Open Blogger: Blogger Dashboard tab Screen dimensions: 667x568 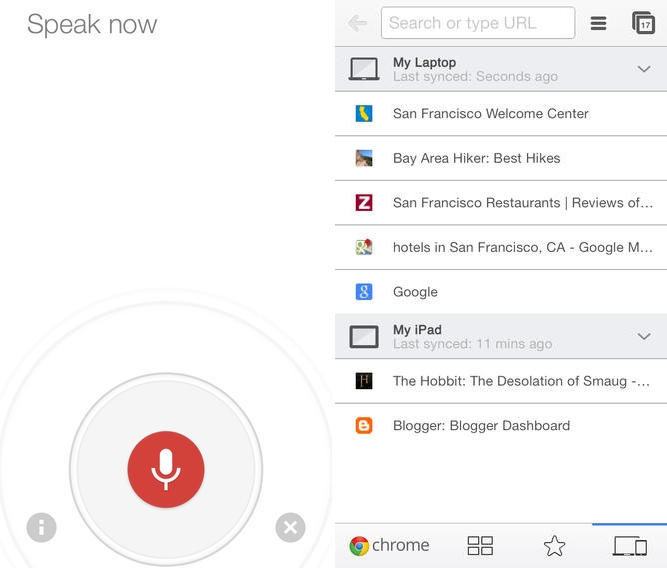pyautogui.click(x=481, y=425)
